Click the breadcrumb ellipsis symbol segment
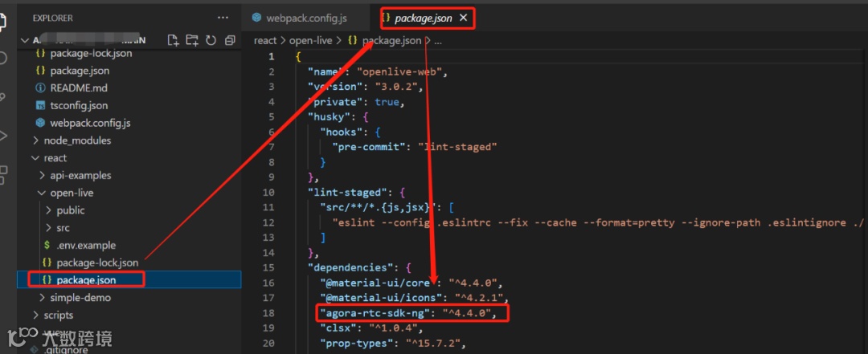 437,40
